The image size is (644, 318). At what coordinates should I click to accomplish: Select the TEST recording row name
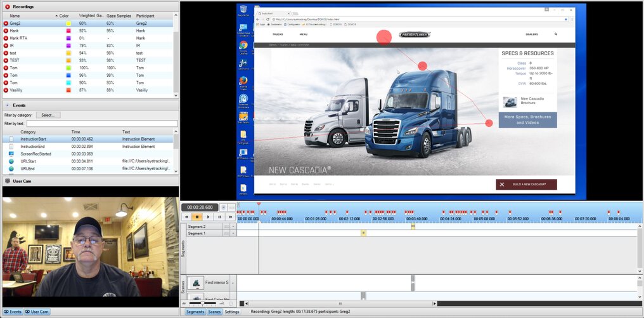pos(15,60)
